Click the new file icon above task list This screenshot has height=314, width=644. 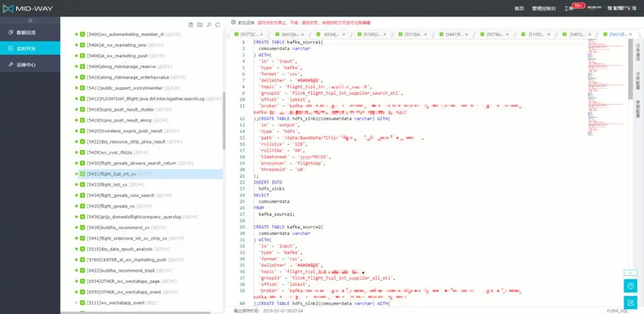point(191,25)
